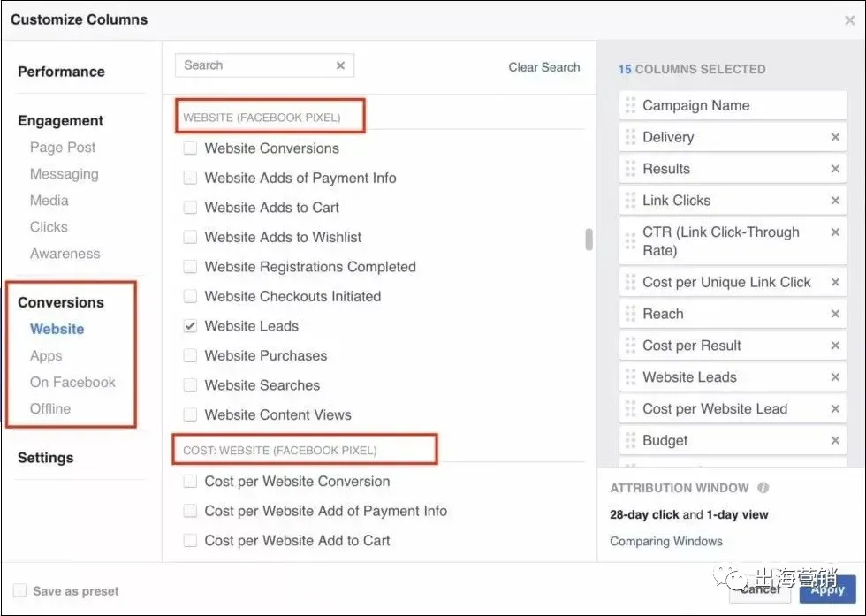The image size is (866, 616).
Task: Open the Attribution Window info icon
Action: point(763,488)
